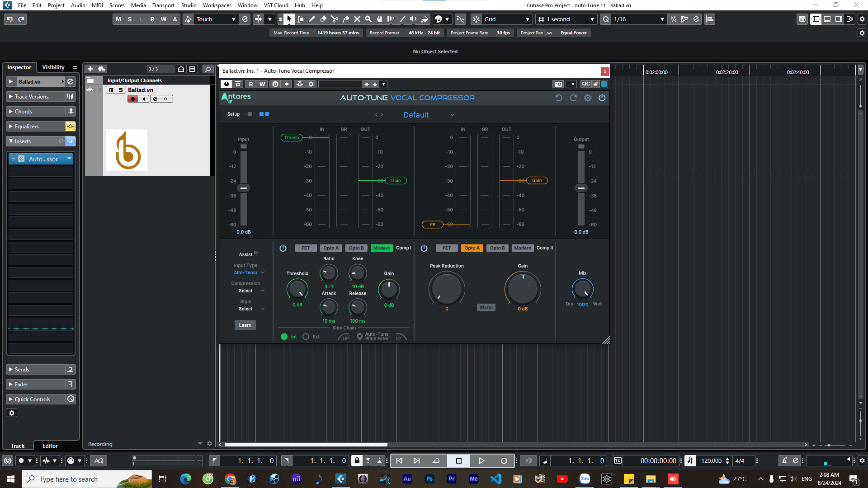
Task: Go to the previous marker in transport
Action: point(399,460)
